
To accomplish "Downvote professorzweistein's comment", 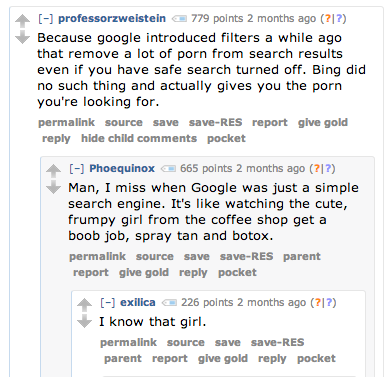I will 23,37.
